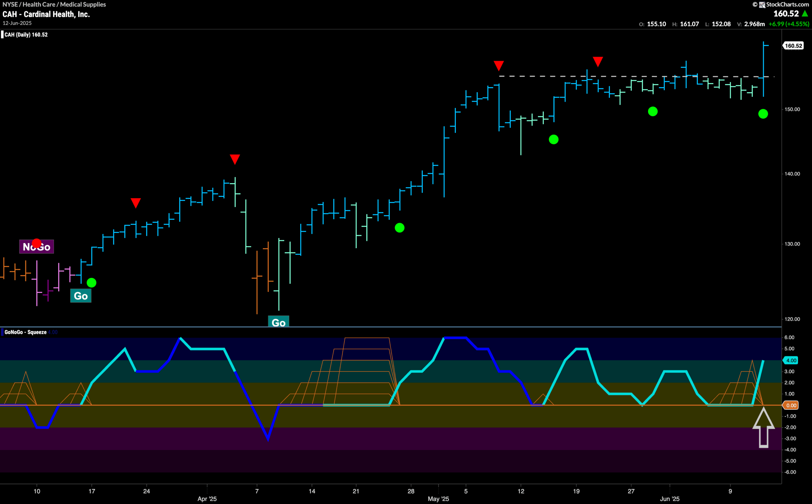This screenshot has height=504, width=812.
Task: Click the StockCharts.com logo icon
Action: (x=762, y=5)
